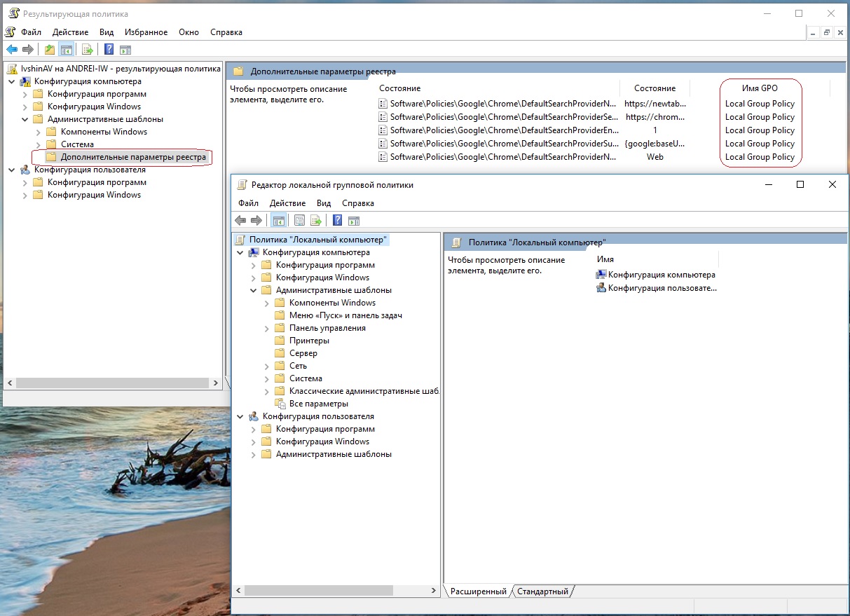The height and width of the screenshot is (616, 850).
Task: Collapse Конфигурация пользователя in Результирующая политика tree
Action: tap(12, 170)
